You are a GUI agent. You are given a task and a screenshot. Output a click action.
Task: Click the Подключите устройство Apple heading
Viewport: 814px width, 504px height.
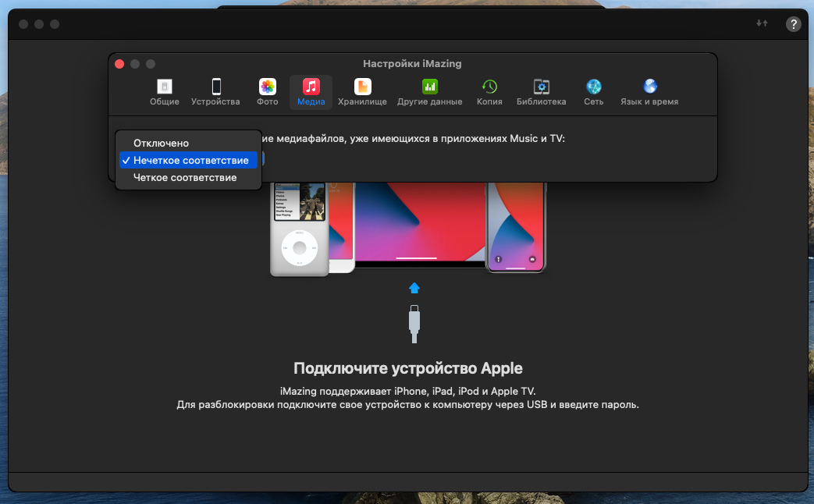click(x=407, y=368)
